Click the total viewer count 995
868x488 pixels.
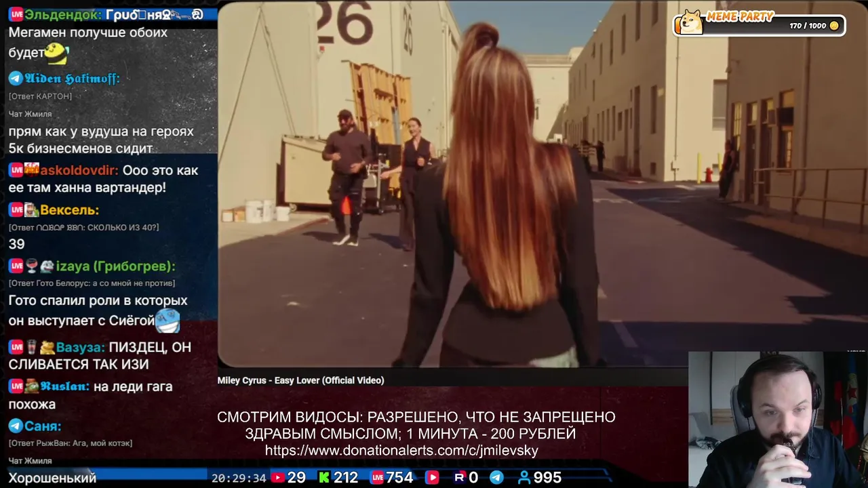[x=547, y=478]
